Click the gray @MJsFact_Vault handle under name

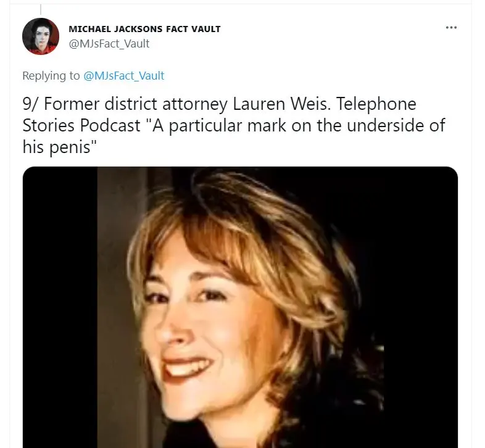[x=109, y=44]
